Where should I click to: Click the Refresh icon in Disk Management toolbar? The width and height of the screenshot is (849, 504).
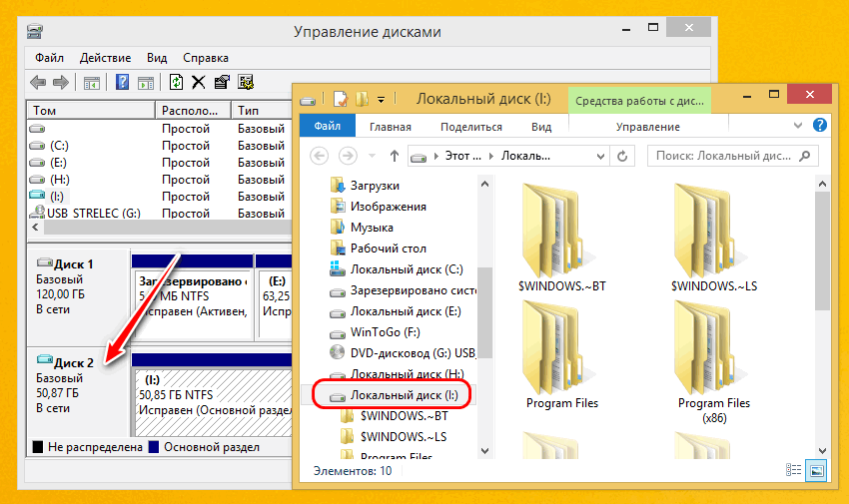coord(177,83)
